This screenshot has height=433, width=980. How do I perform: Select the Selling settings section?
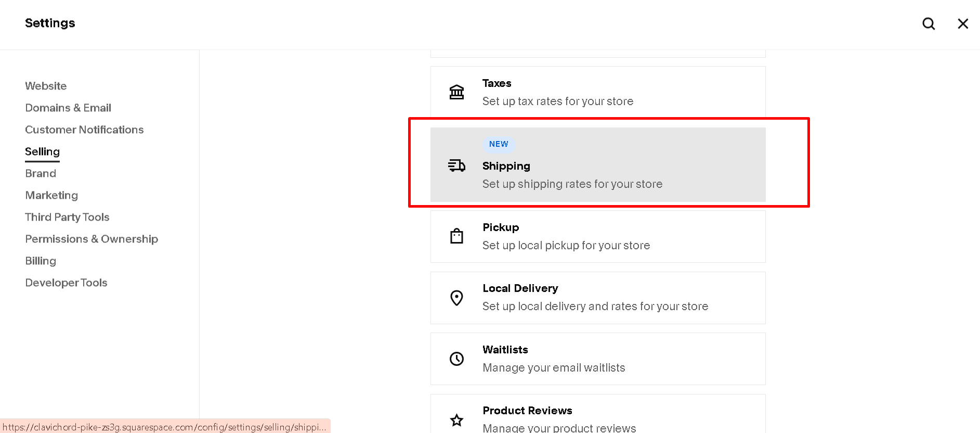[42, 151]
